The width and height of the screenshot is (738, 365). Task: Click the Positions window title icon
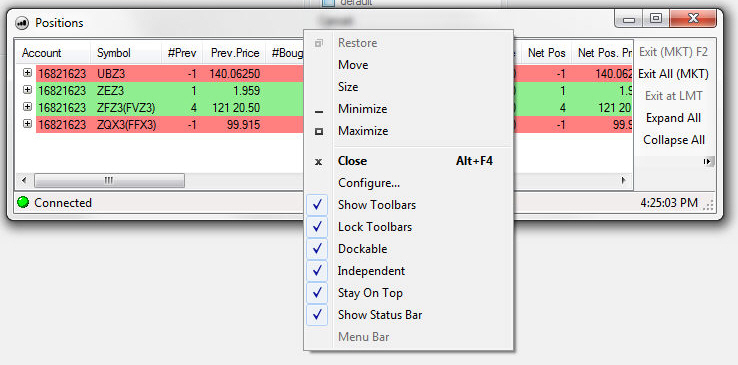click(x=22, y=23)
